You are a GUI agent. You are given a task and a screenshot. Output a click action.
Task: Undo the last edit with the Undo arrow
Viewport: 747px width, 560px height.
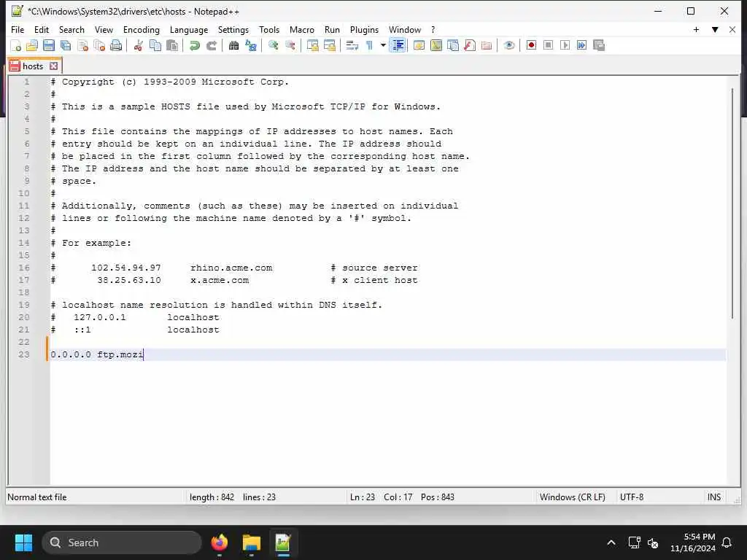tap(194, 46)
